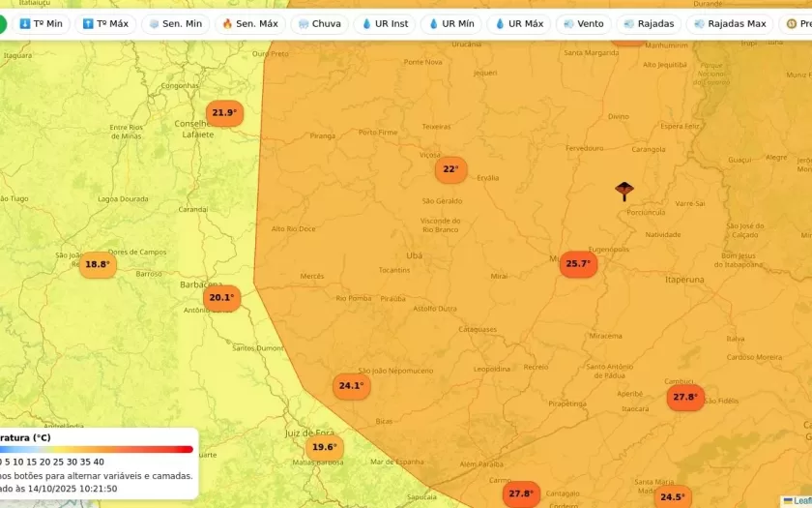Click the 24.1° marker near São João Nepomuceno
812x508 pixels.
[351, 386]
